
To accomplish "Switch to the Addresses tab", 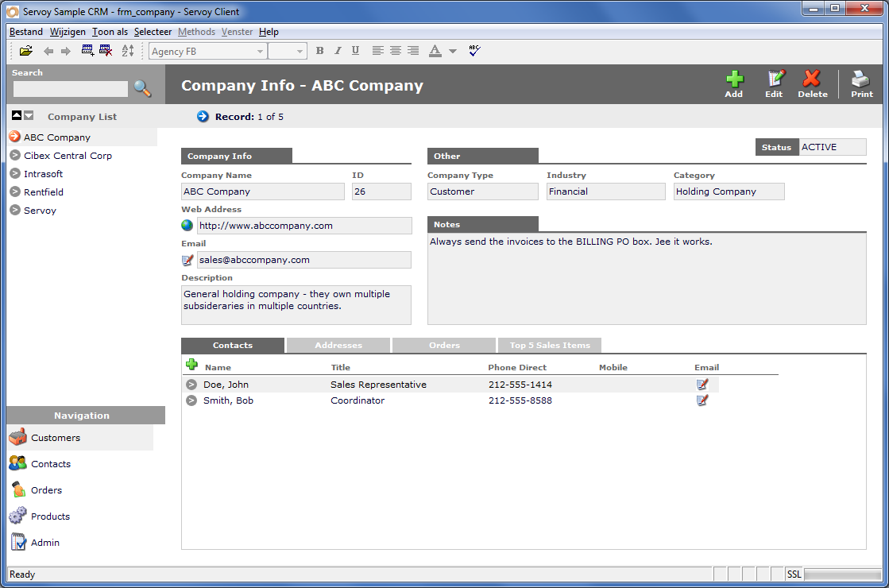I will [338, 346].
